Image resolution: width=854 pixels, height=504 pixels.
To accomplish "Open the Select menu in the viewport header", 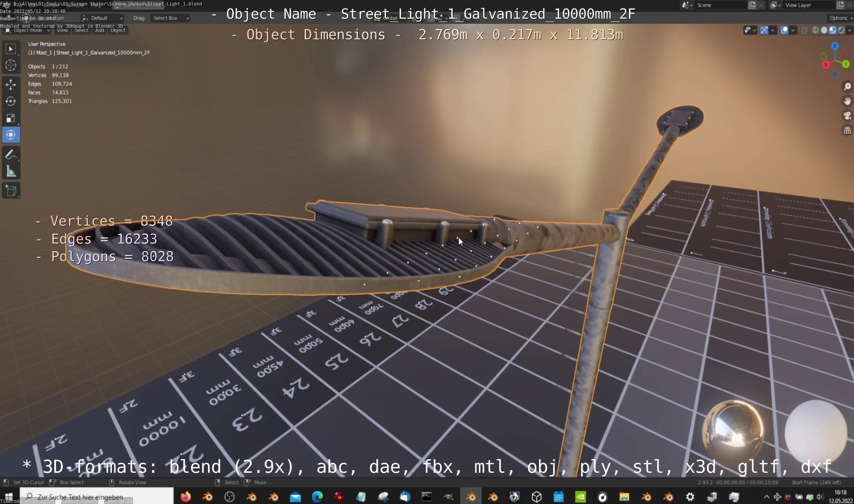I will [x=82, y=30].
